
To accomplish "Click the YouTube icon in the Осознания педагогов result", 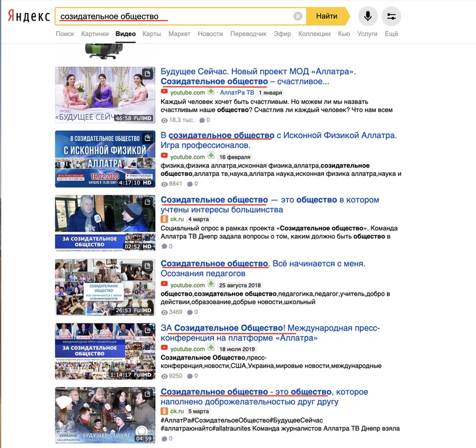I will pyautogui.click(x=164, y=285).
